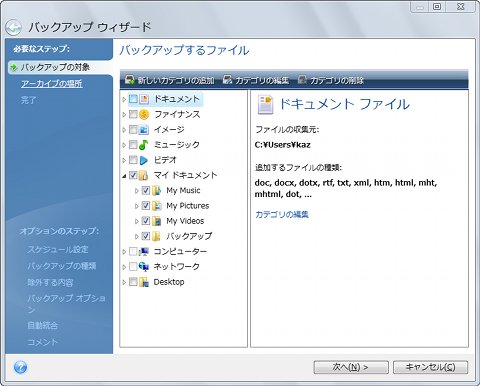Uncheck the バックアップ folder checkbox

pos(146,236)
